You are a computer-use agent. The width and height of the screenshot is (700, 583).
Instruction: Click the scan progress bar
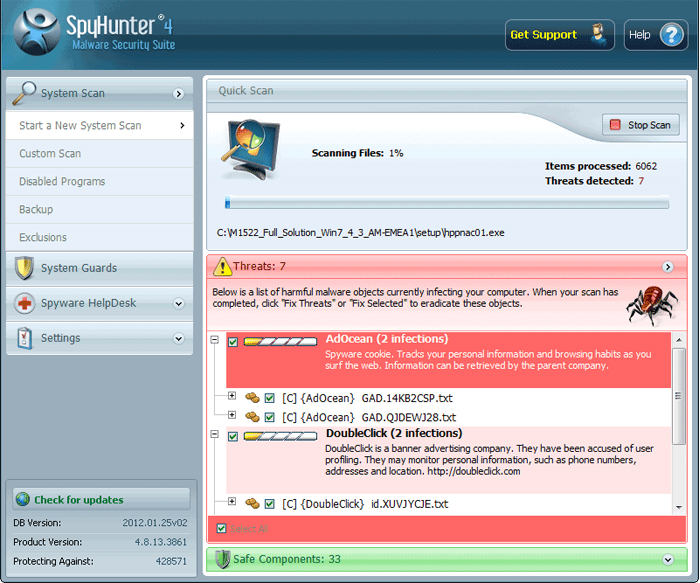447,203
